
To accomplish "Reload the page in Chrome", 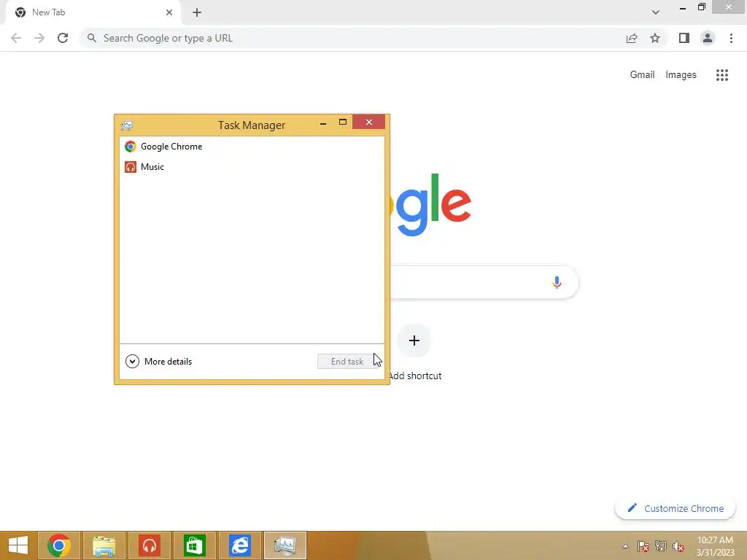I will coord(63,38).
